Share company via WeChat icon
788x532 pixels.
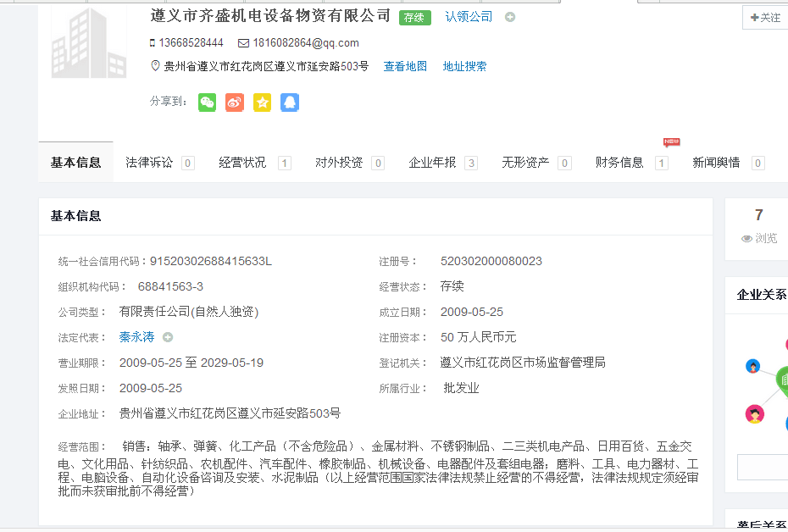coord(208,103)
